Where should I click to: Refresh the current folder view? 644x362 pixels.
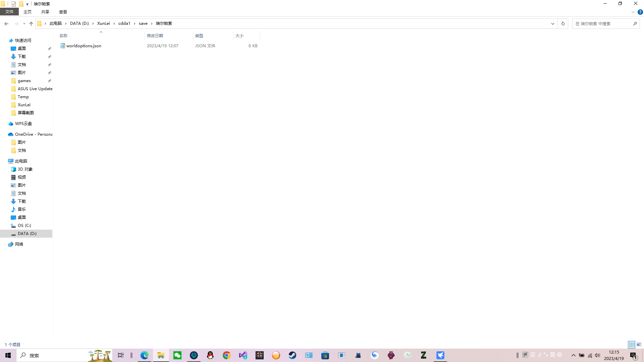[x=563, y=23]
